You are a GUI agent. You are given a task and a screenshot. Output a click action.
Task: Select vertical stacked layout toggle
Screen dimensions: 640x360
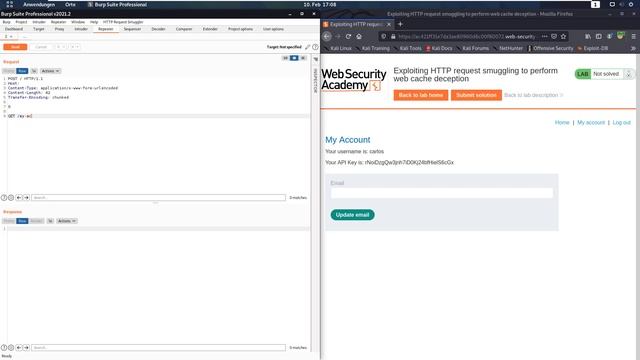click(294, 58)
